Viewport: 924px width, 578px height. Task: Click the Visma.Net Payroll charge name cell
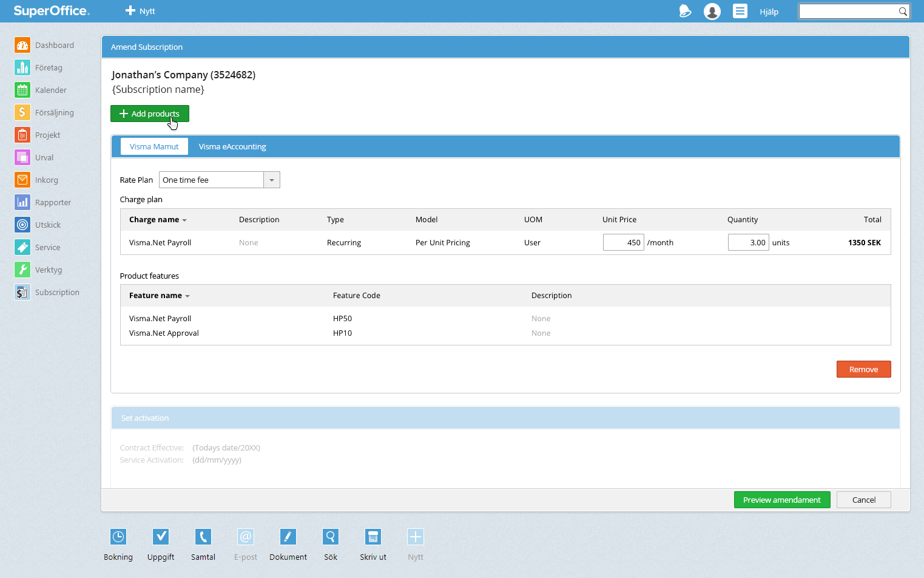click(160, 242)
